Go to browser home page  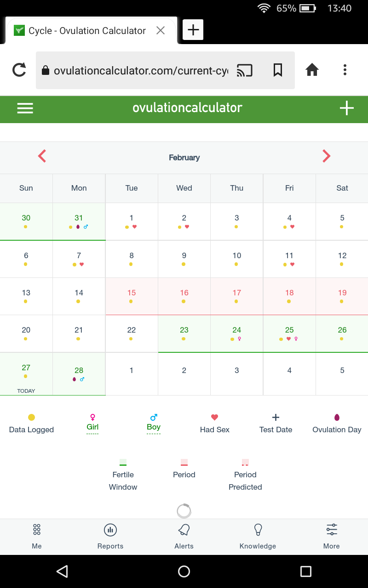click(x=312, y=70)
